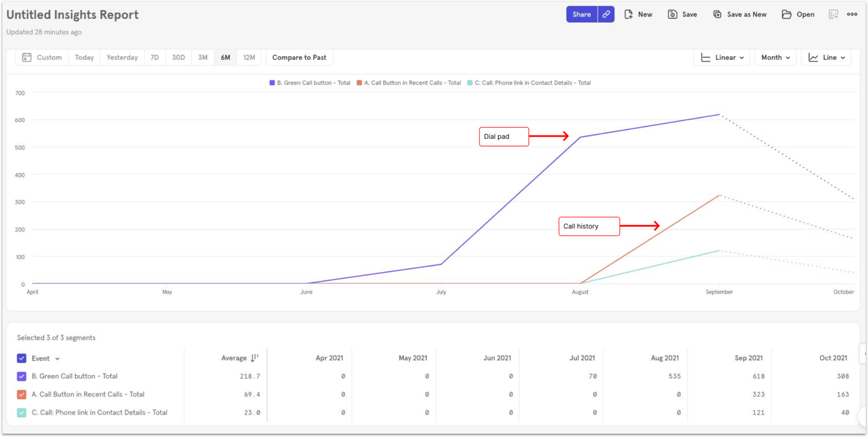
Task: Click the Save report icon
Action: [x=672, y=15]
